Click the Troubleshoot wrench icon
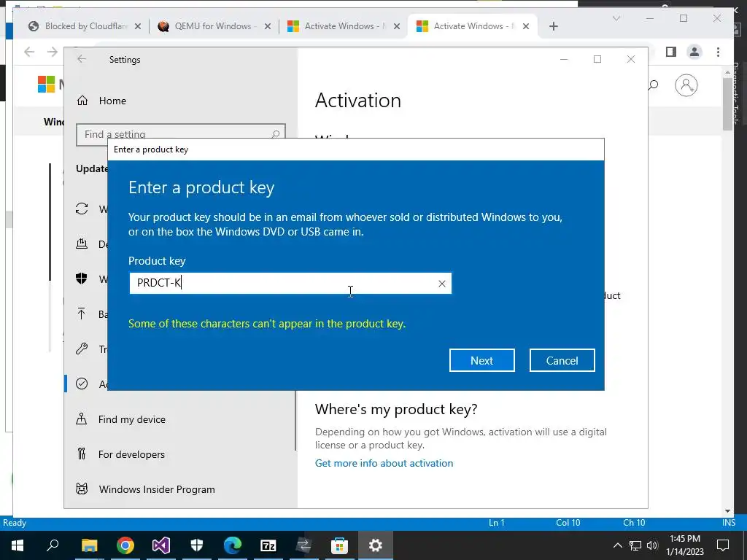The image size is (747, 560). [82, 349]
